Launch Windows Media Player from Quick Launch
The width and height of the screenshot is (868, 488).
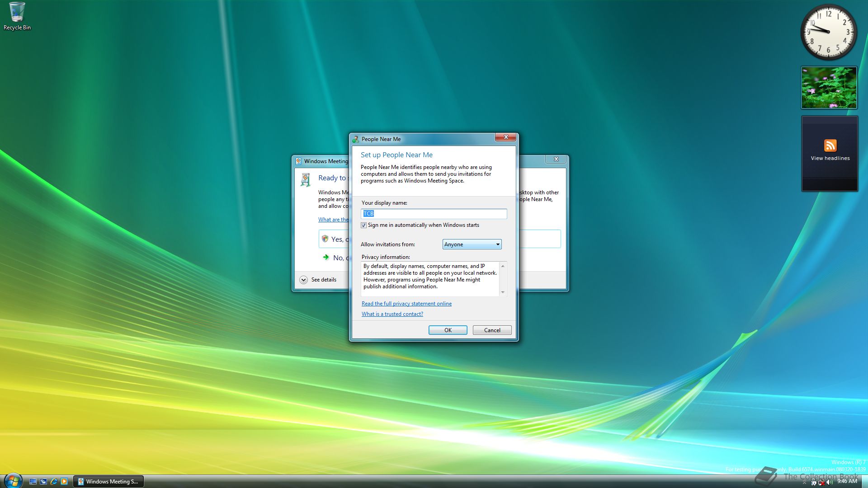pyautogui.click(x=64, y=482)
